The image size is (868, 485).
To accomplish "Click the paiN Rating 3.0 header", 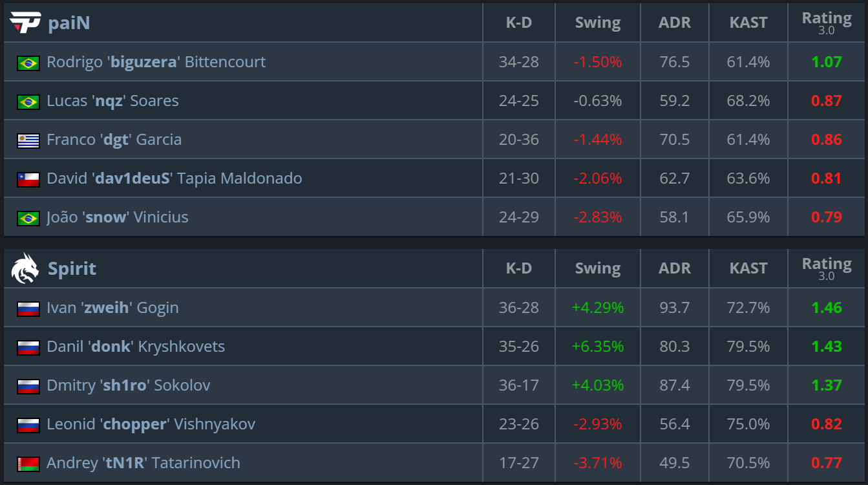I will coord(827,23).
